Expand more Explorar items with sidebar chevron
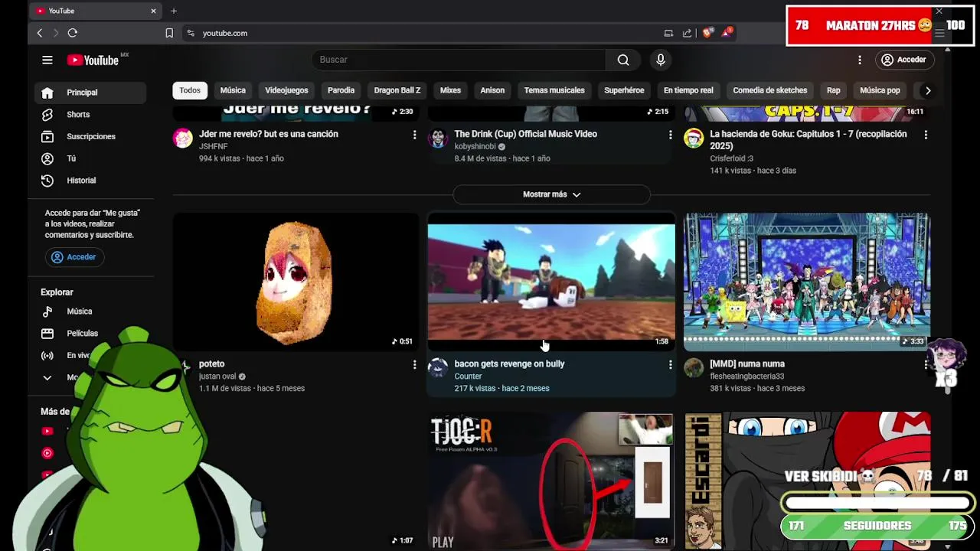This screenshot has width=980, height=551. (x=47, y=377)
